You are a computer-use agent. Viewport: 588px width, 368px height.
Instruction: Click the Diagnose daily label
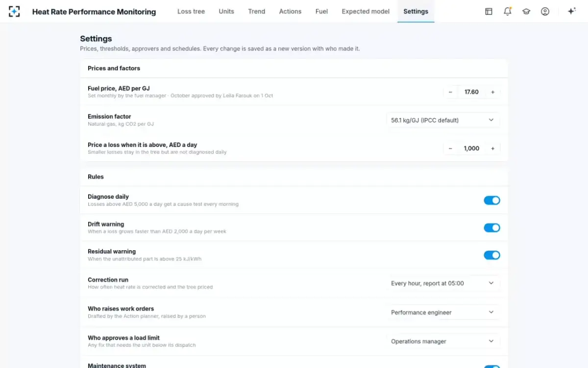(x=108, y=197)
